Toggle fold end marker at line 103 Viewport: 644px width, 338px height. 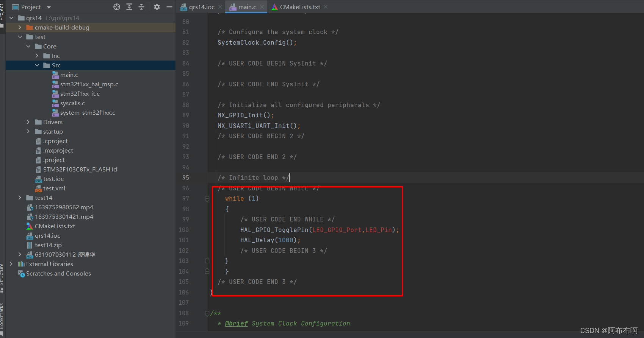point(207,261)
